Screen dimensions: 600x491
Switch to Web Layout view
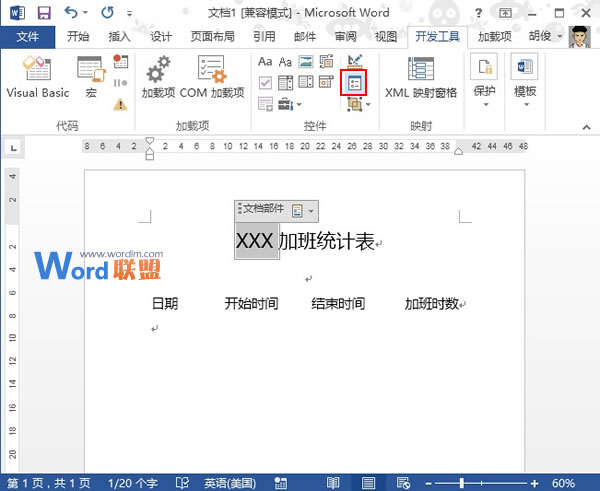point(403,483)
